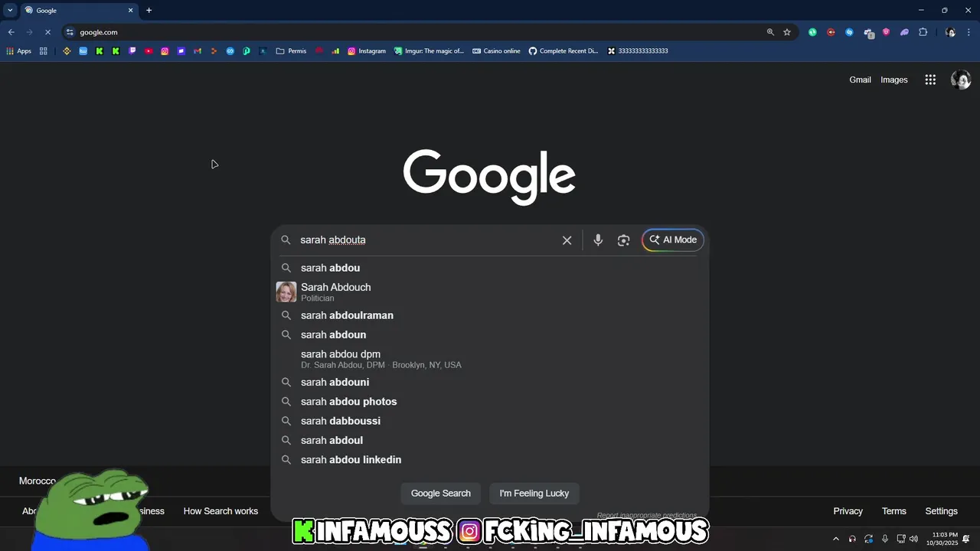Viewport: 980px width, 551px height.
Task: Clear the search box with the X icon
Action: pyautogui.click(x=567, y=240)
